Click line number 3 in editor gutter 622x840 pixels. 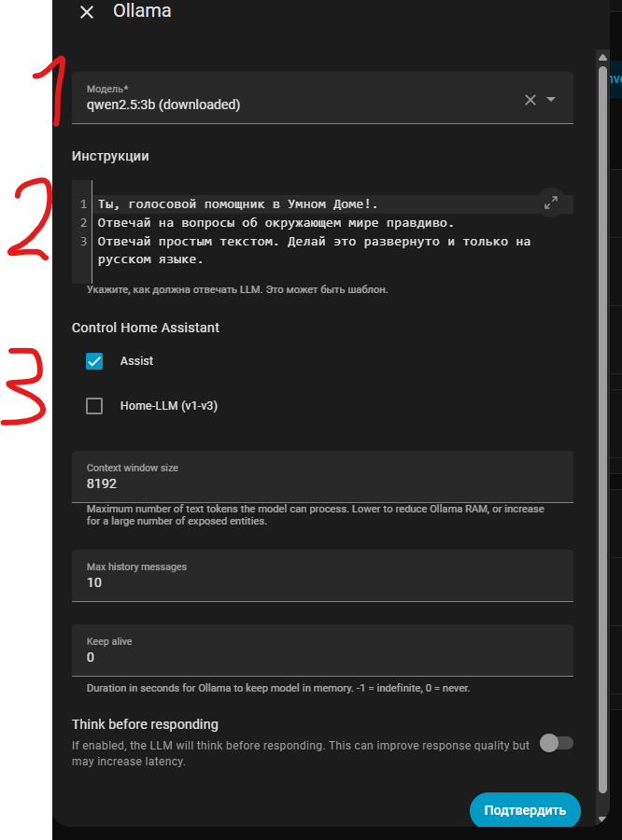coord(84,242)
